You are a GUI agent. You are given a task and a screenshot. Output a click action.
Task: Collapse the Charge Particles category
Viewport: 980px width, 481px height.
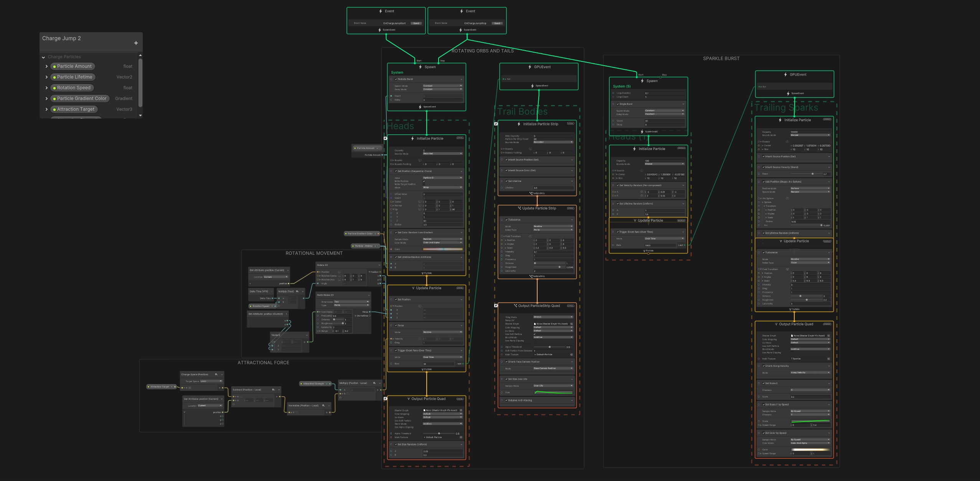click(x=43, y=57)
